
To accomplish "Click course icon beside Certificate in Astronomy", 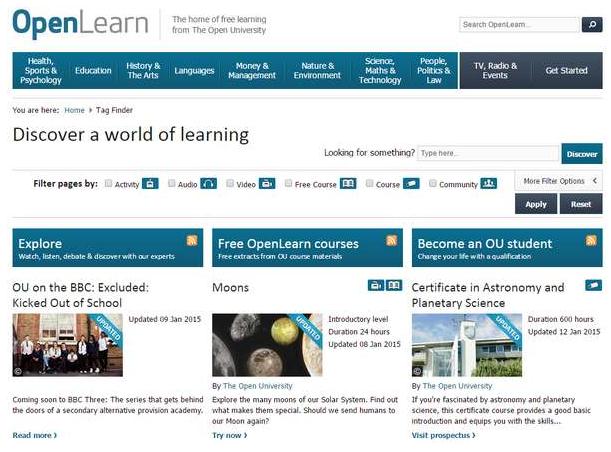I will tap(593, 285).
